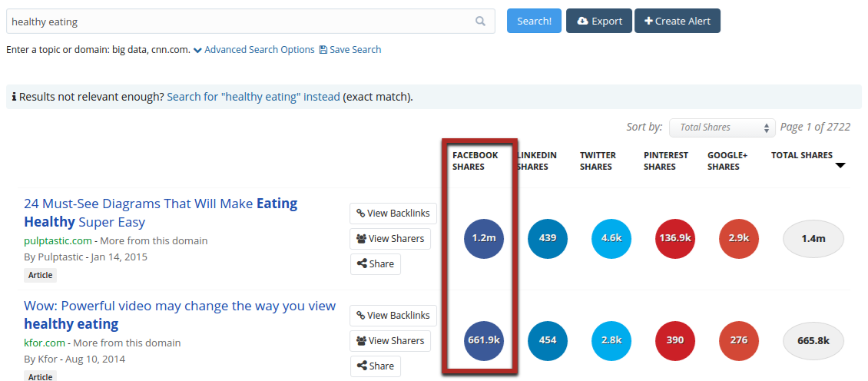Click the LinkedIn shares 439 circle
Image resolution: width=868 pixels, height=381 pixels.
point(548,239)
